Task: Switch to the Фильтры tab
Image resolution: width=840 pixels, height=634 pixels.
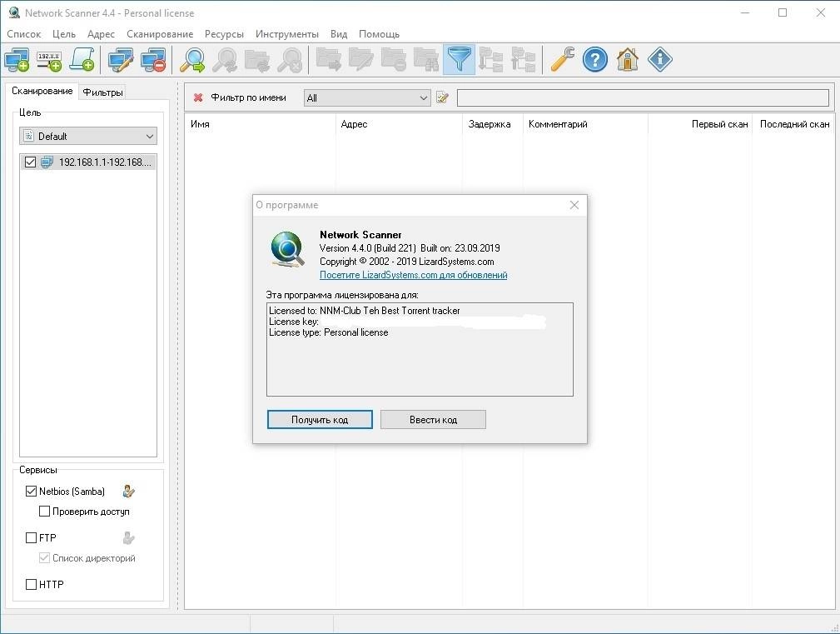Action: point(103,92)
